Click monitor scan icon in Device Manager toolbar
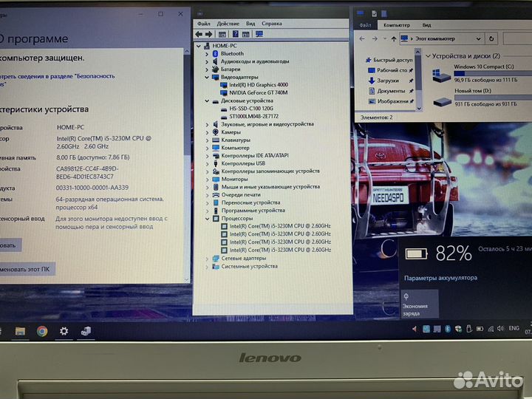532x399 pixels. [x=259, y=34]
